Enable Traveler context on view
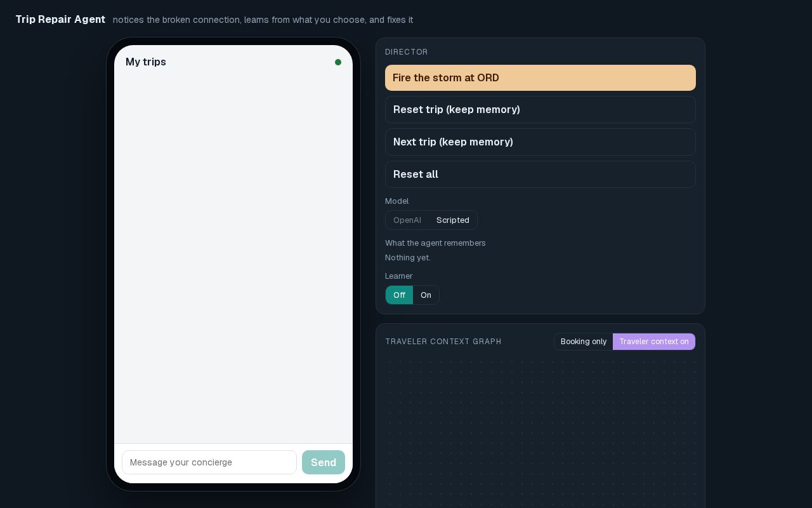This screenshot has height=508, width=812. (654, 342)
